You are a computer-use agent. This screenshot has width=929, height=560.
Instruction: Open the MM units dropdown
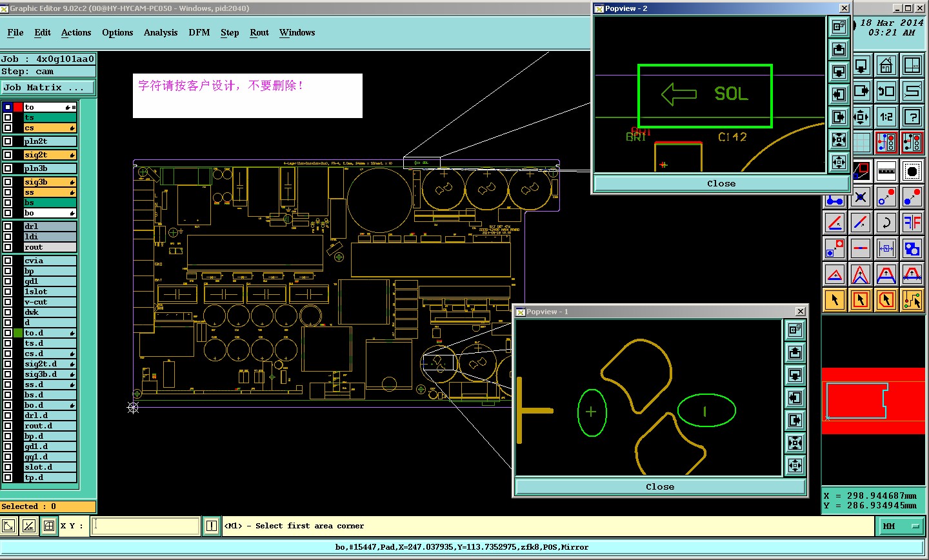point(901,526)
